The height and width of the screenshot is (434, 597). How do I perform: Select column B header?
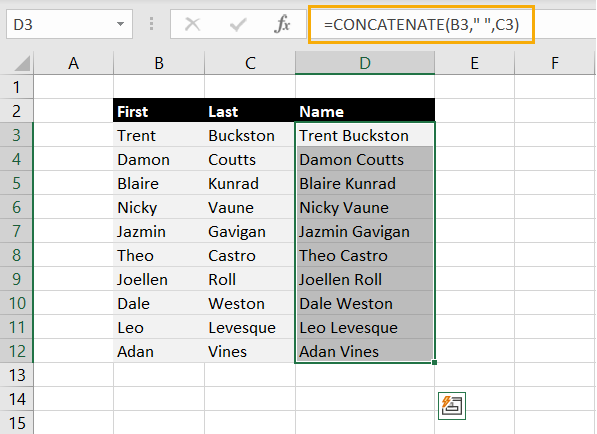pos(159,63)
